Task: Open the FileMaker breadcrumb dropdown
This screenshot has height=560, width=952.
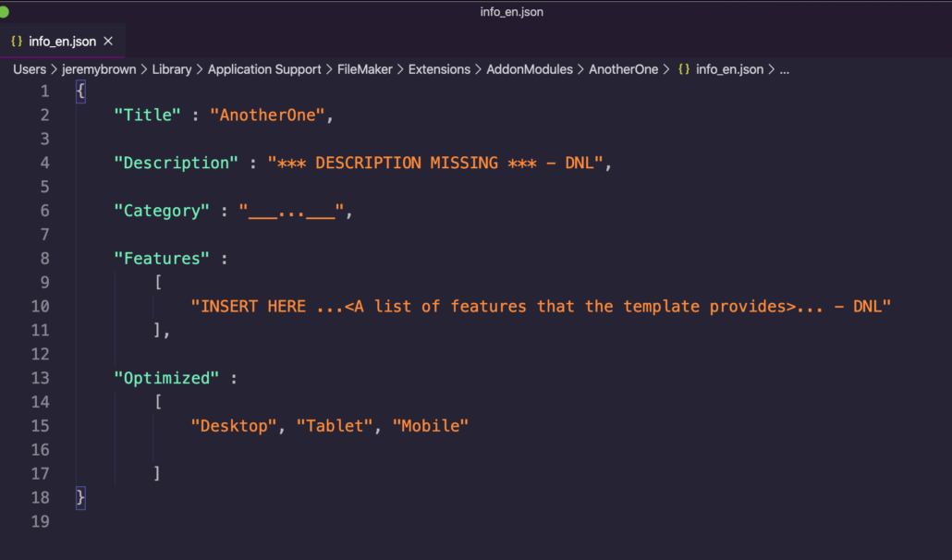Action: tap(364, 69)
